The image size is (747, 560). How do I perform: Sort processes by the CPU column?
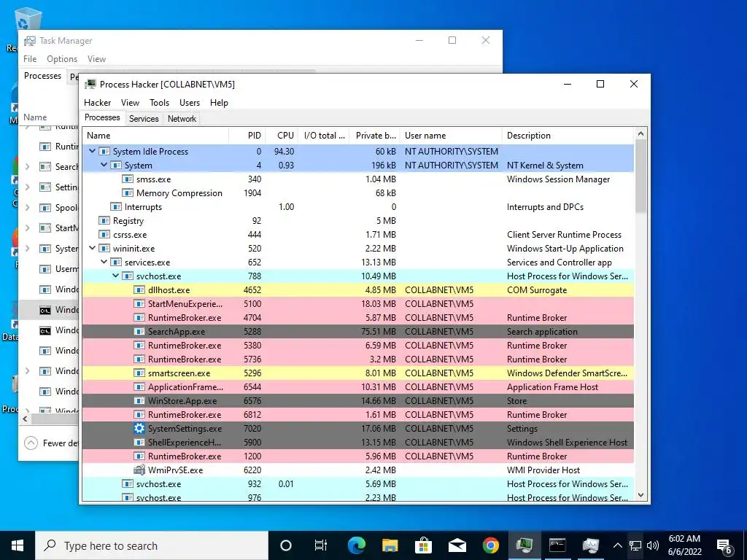282,136
